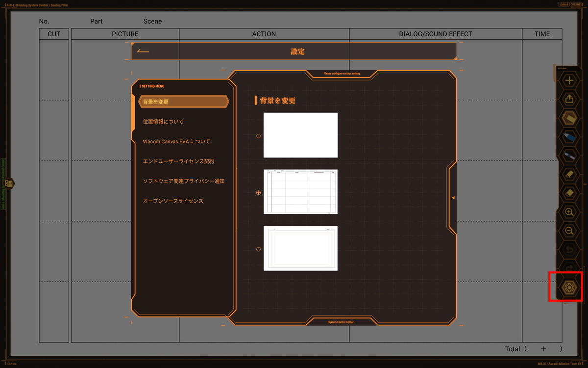588x368 pixels.
Task: Select the framed layout background radio button
Action: click(259, 249)
